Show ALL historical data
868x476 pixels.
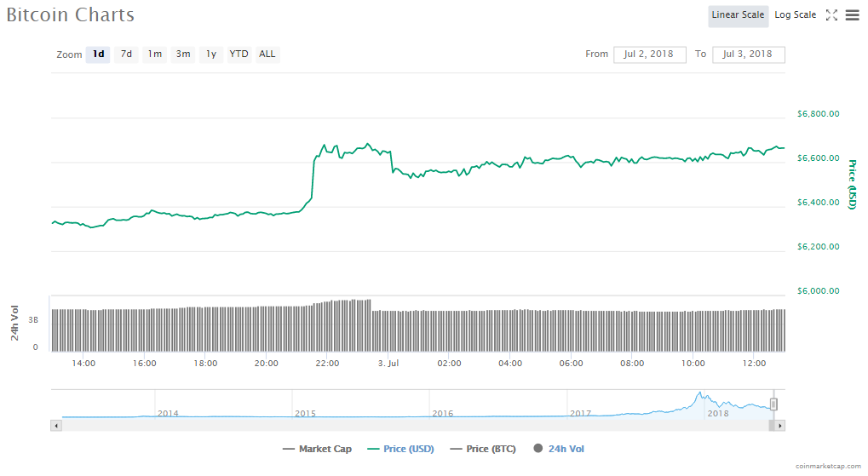point(267,54)
